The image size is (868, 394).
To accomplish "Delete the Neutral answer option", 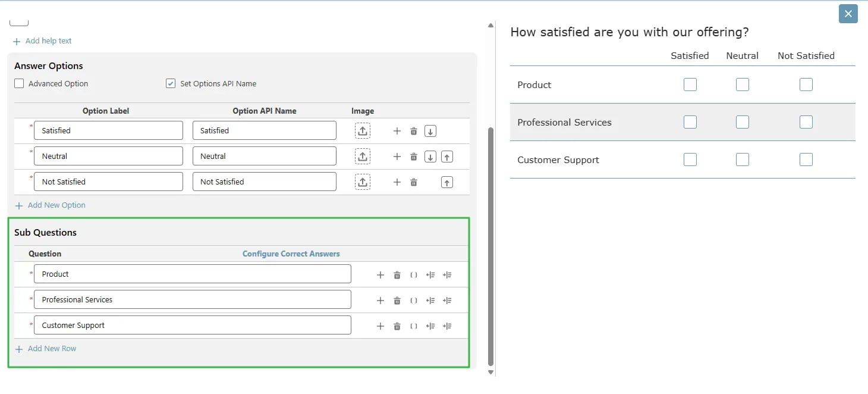I will click(x=414, y=157).
